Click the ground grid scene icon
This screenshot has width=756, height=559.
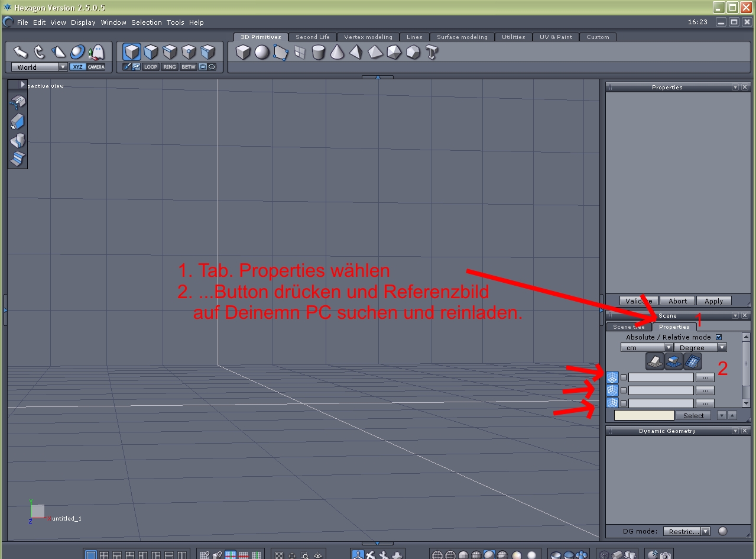tap(655, 361)
